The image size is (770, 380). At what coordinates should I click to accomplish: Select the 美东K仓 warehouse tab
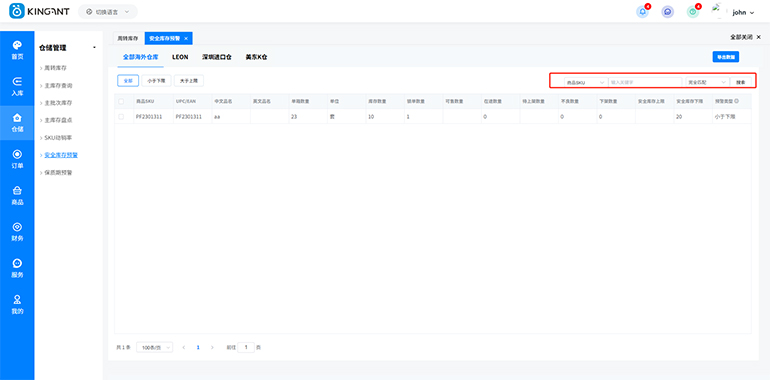tap(256, 57)
